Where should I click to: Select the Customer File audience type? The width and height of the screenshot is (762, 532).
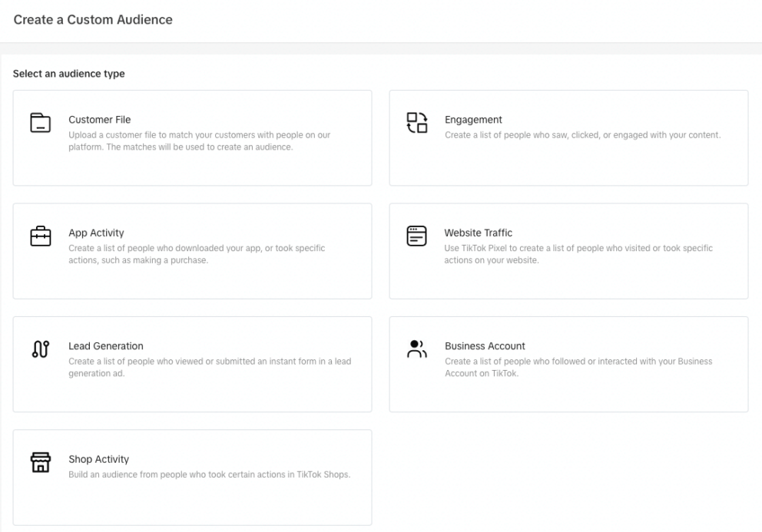192,137
